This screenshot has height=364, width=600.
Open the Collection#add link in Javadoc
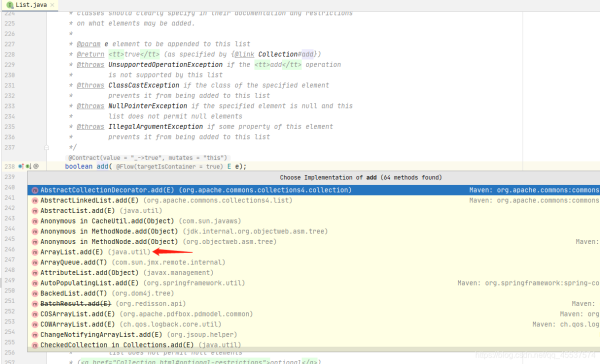tap(287, 54)
